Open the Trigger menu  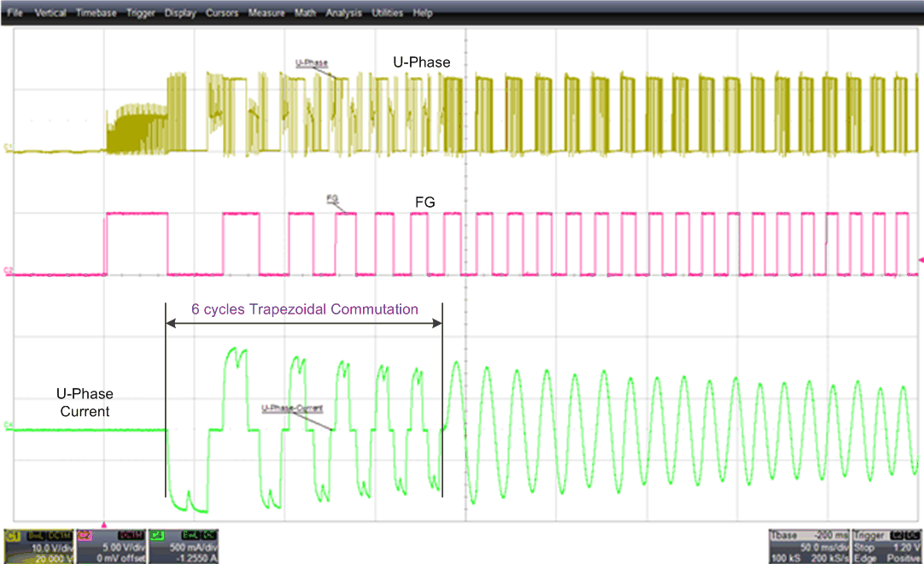pos(140,14)
